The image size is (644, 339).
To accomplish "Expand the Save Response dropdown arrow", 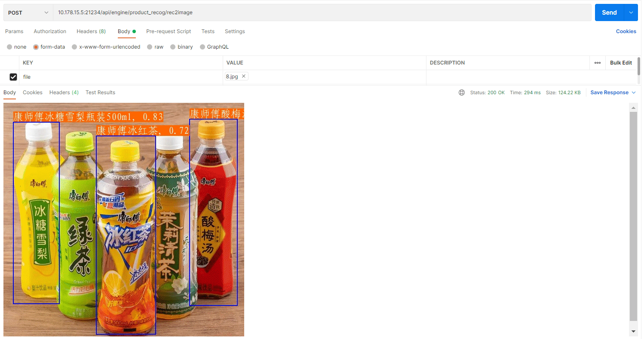I will (633, 92).
